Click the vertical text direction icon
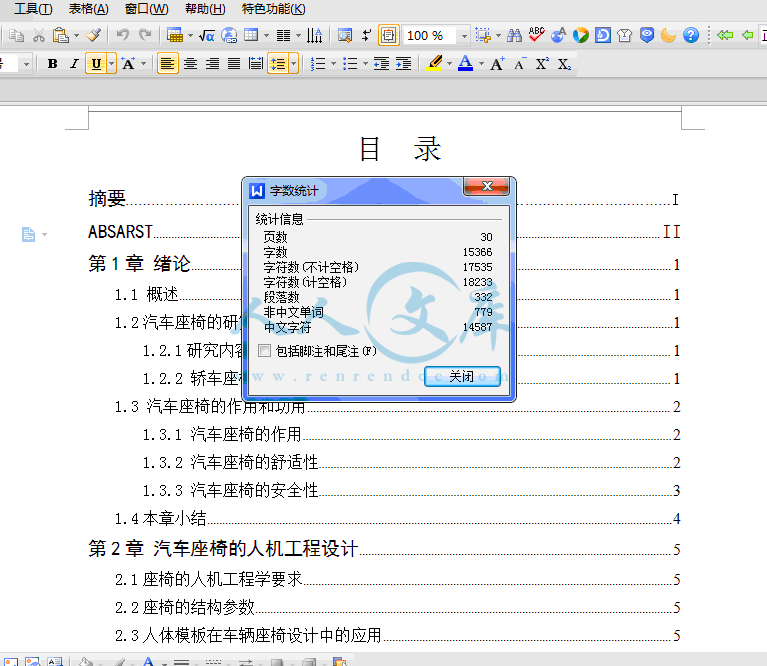 click(315, 36)
